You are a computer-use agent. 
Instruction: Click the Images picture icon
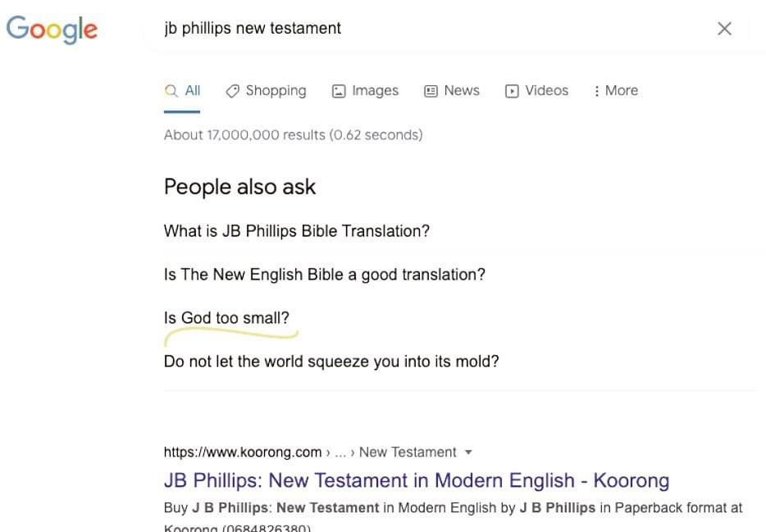tap(339, 91)
